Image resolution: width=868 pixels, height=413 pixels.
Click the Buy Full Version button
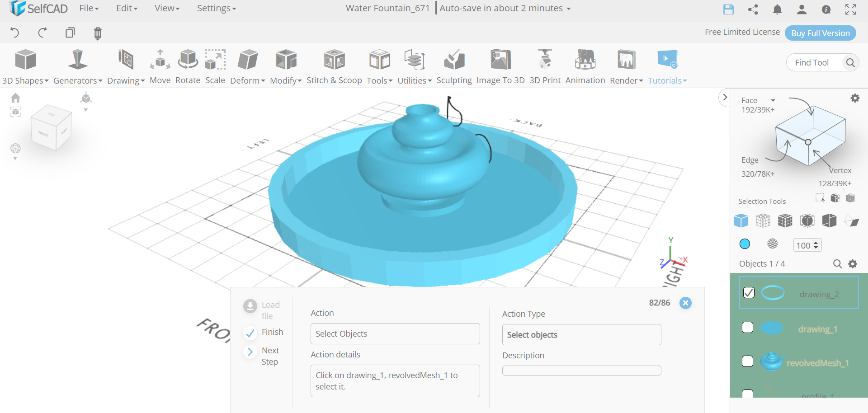point(820,33)
